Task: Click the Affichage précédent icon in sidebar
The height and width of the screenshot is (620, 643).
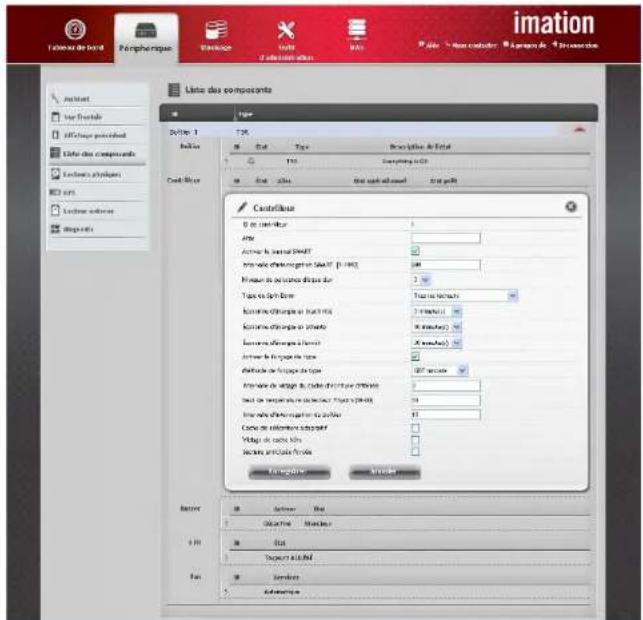Action: pos(55,135)
